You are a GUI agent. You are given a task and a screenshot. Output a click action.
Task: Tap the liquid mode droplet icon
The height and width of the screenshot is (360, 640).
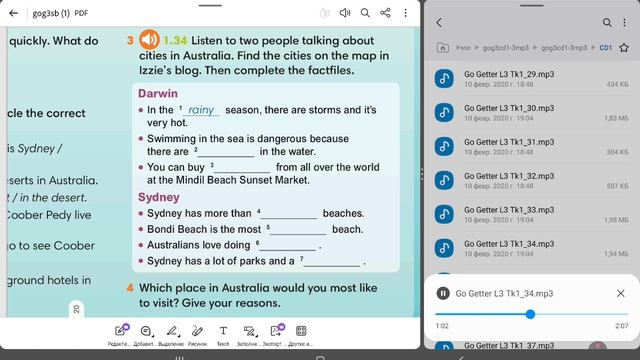click(x=324, y=13)
